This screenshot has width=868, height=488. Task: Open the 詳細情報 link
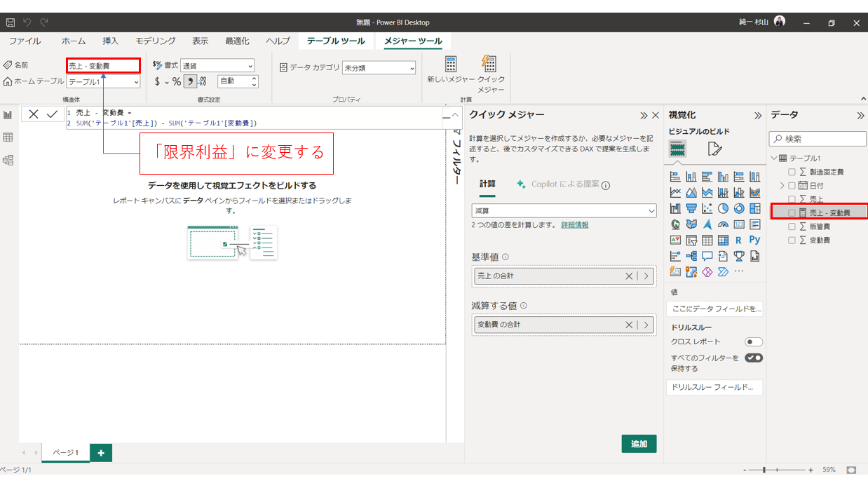tap(575, 225)
